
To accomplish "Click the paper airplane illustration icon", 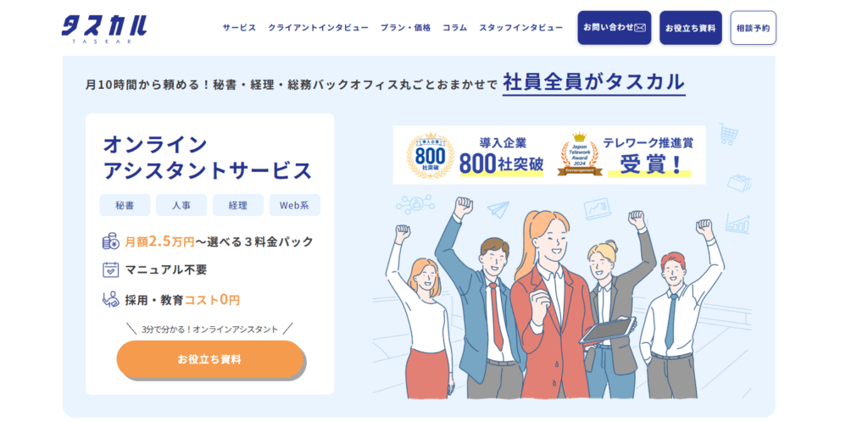I will [498, 209].
